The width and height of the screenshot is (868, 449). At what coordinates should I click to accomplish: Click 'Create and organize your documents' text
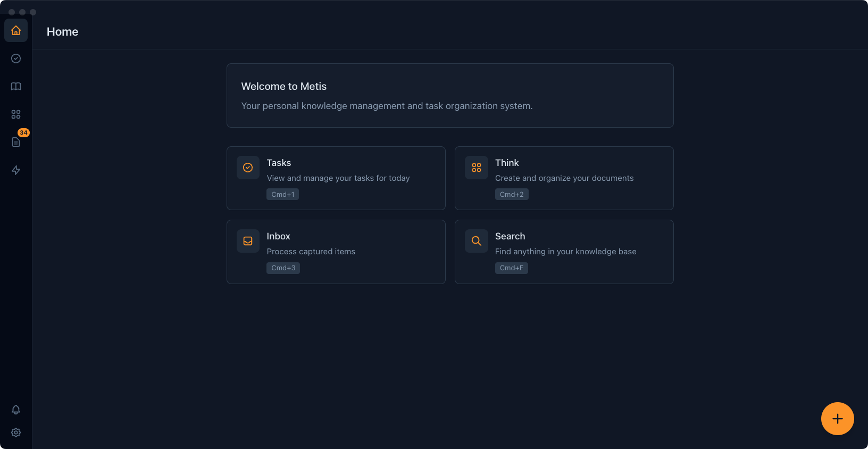click(x=564, y=178)
